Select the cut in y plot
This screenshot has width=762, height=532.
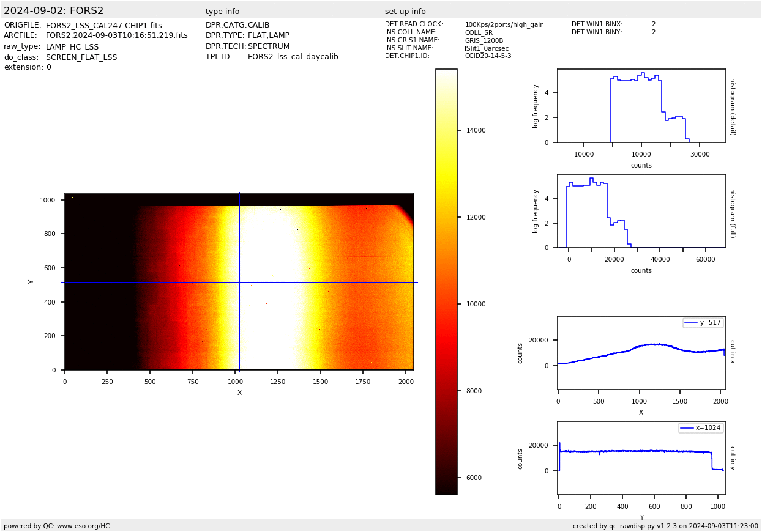point(641,457)
